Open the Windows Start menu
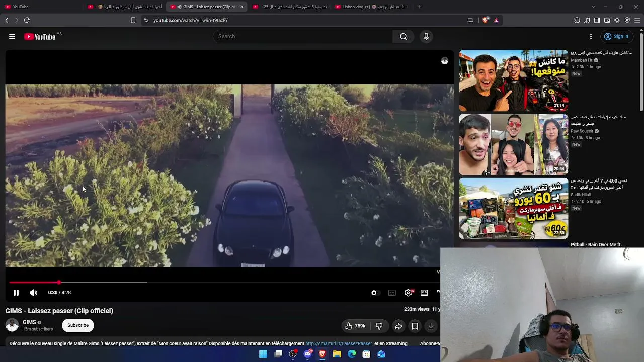 point(263,354)
